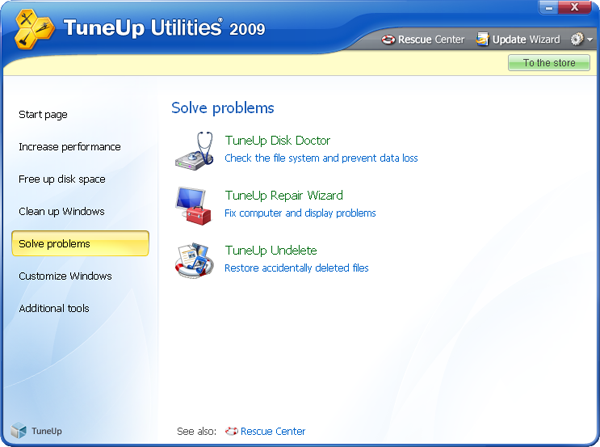The width and height of the screenshot is (600, 447).
Task: Select the Solve problems sidebar item
Action: click(80, 243)
